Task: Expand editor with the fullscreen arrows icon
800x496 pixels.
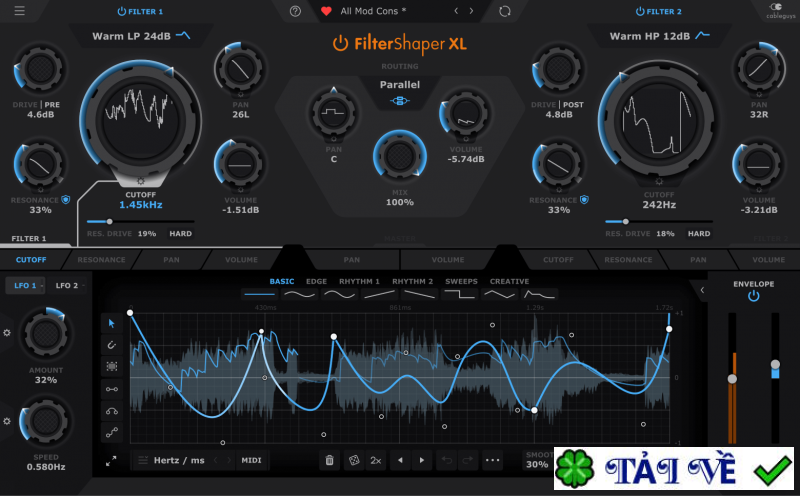Action: click(111, 461)
